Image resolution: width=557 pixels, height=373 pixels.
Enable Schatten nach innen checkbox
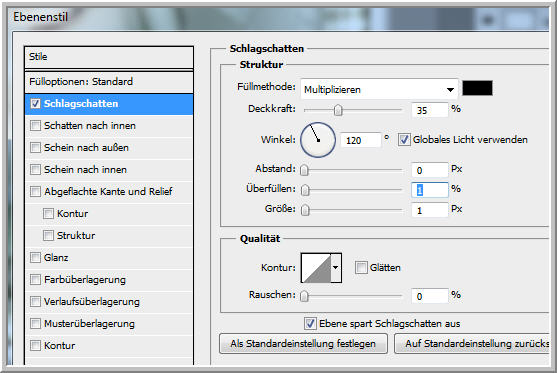click(35, 125)
